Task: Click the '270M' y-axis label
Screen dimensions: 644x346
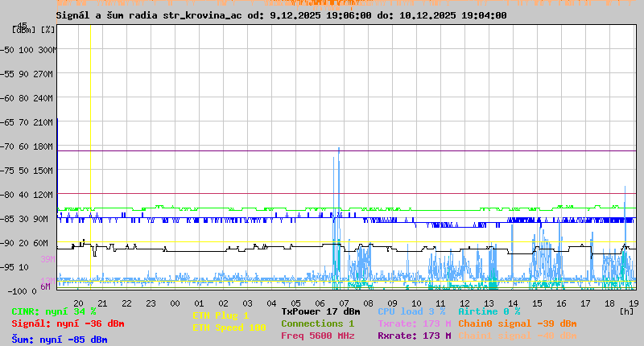Action: 43,74
